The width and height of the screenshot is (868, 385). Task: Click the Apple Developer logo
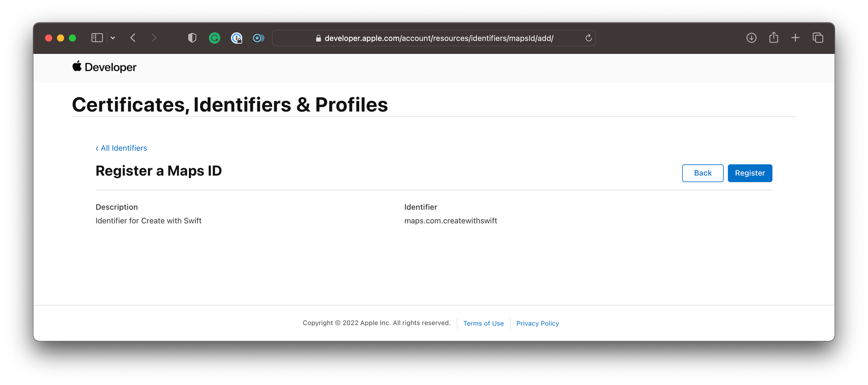coord(104,67)
